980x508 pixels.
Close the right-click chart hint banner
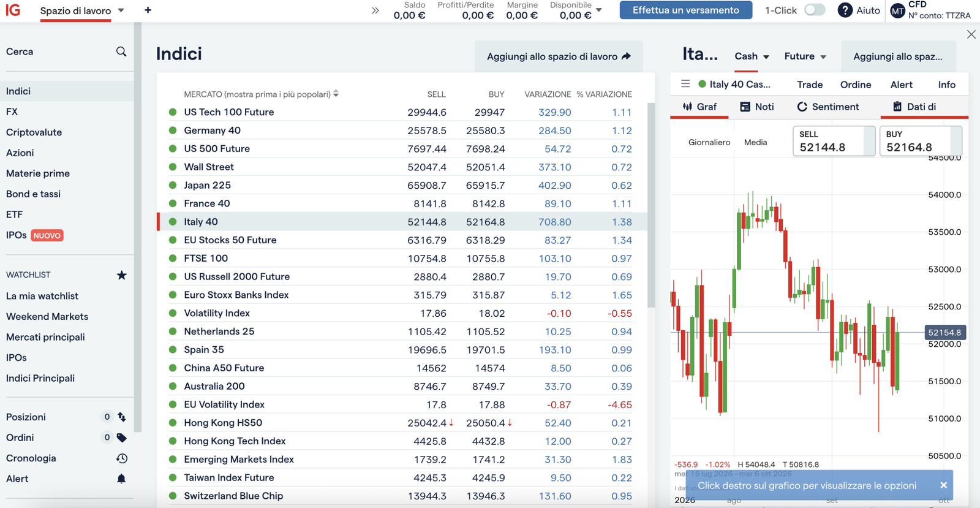[x=943, y=485]
